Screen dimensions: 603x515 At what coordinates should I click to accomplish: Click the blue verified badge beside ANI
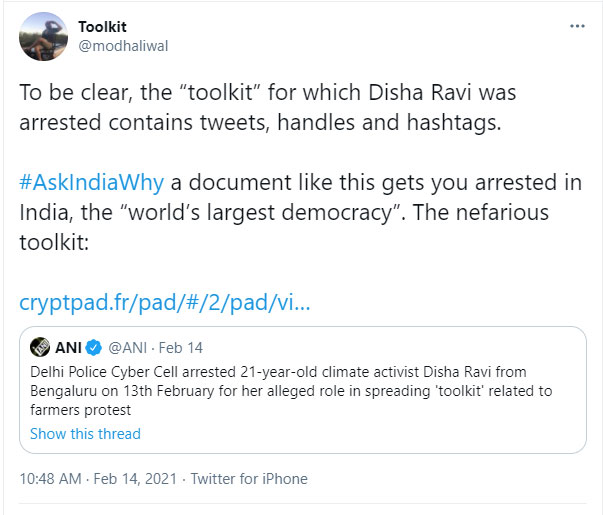pyautogui.click(x=95, y=348)
